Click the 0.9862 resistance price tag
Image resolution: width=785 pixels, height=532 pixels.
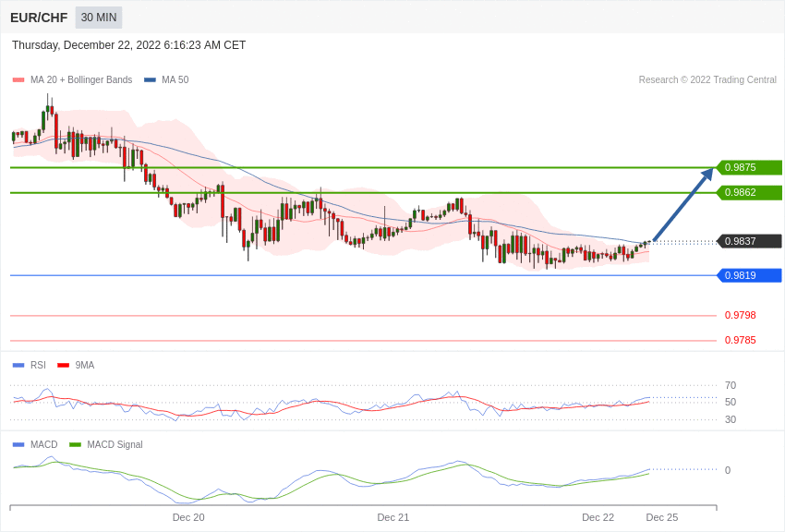tap(749, 193)
